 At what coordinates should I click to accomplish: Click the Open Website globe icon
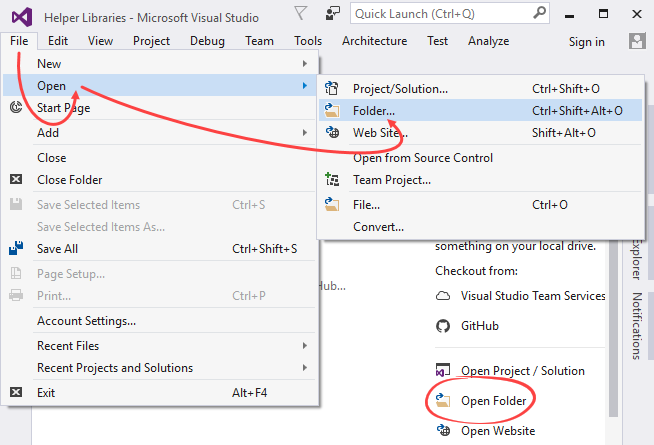click(x=443, y=430)
